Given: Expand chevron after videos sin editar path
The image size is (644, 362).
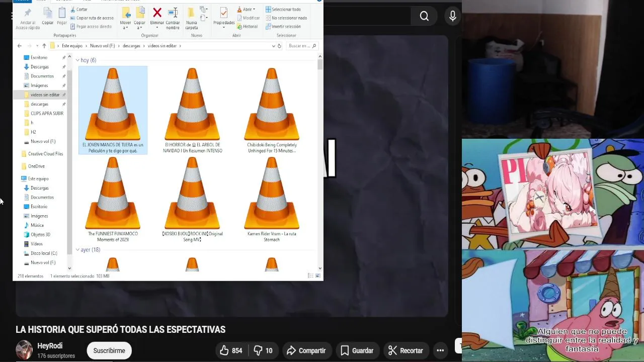Looking at the screenshot, I should [180, 46].
